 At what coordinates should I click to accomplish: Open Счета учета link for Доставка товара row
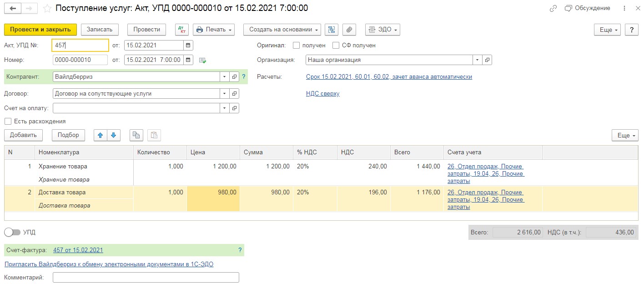486,199
